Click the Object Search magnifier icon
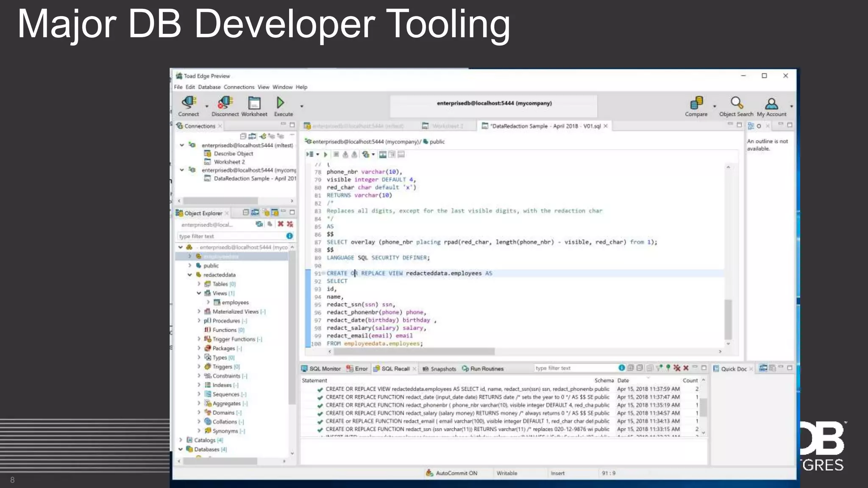This screenshot has height=488, width=868. click(736, 103)
